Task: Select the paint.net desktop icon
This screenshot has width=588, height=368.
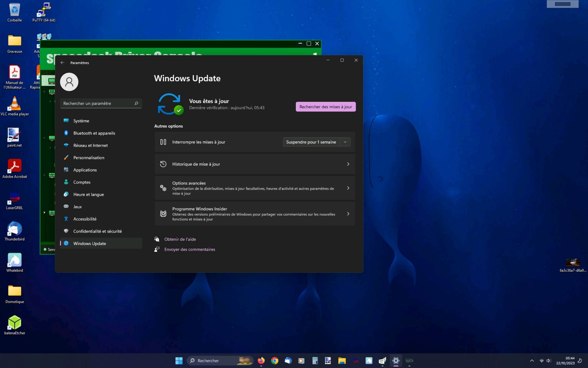Action: (14, 138)
